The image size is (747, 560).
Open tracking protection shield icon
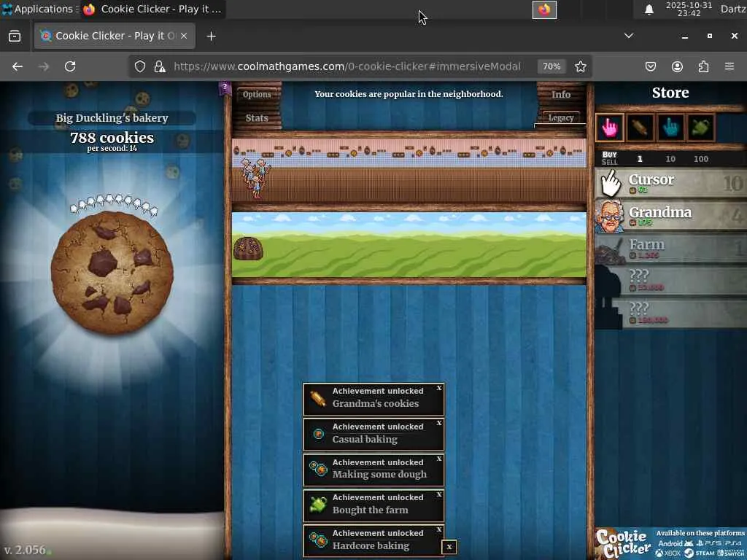point(139,66)
